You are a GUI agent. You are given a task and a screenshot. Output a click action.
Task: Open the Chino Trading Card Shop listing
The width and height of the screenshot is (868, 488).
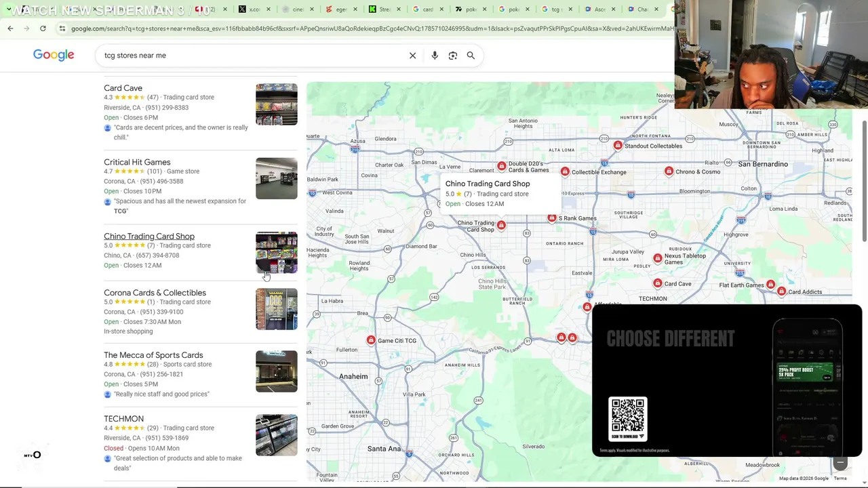149,237
